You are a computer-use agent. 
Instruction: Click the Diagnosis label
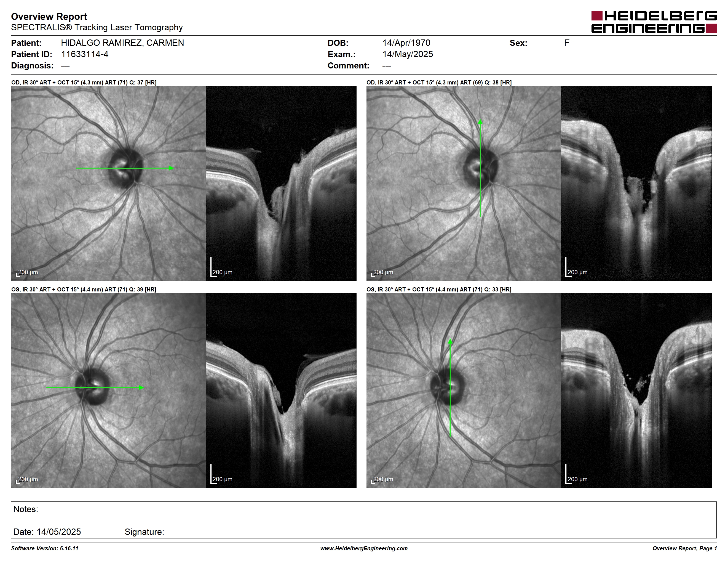(x=32, y=65)
